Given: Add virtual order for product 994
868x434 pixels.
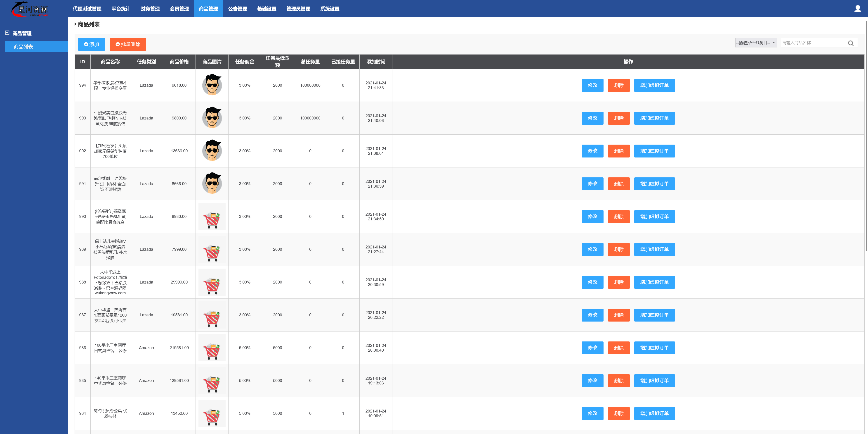Looking at the screenshot, I should [x=654, y=85].
